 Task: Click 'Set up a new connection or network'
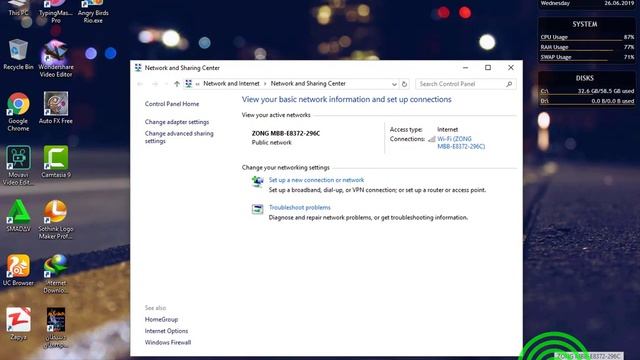tap(316, 180)
